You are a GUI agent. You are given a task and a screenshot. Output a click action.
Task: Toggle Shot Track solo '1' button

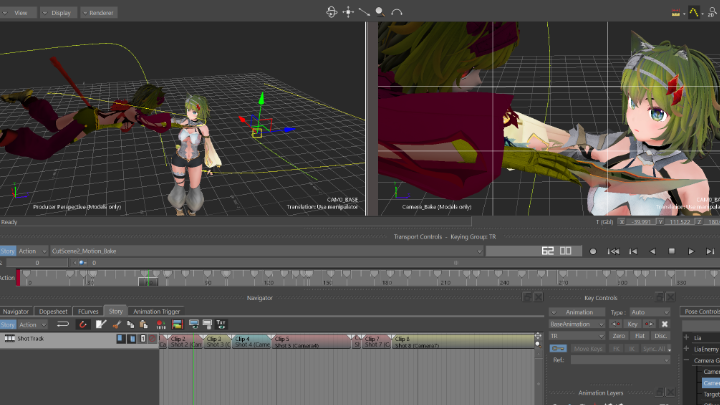pyautogui.click(x=143, y=338)
